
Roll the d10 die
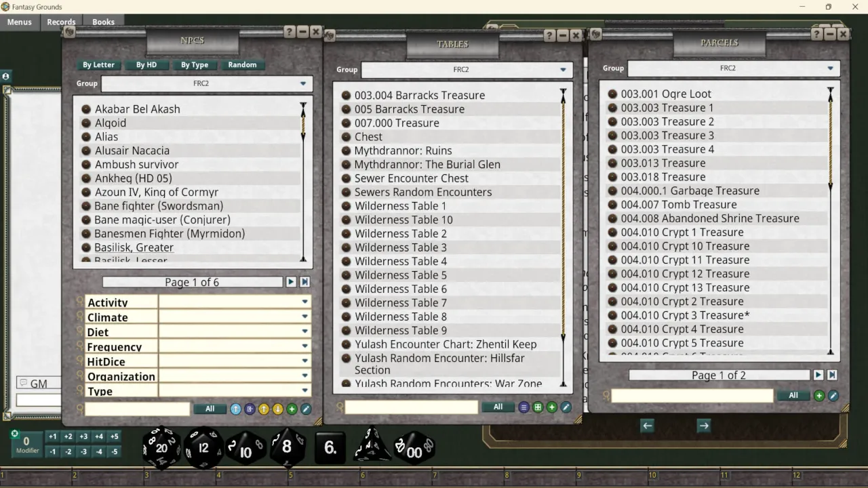pyautogui.click(x=245, y=448)
